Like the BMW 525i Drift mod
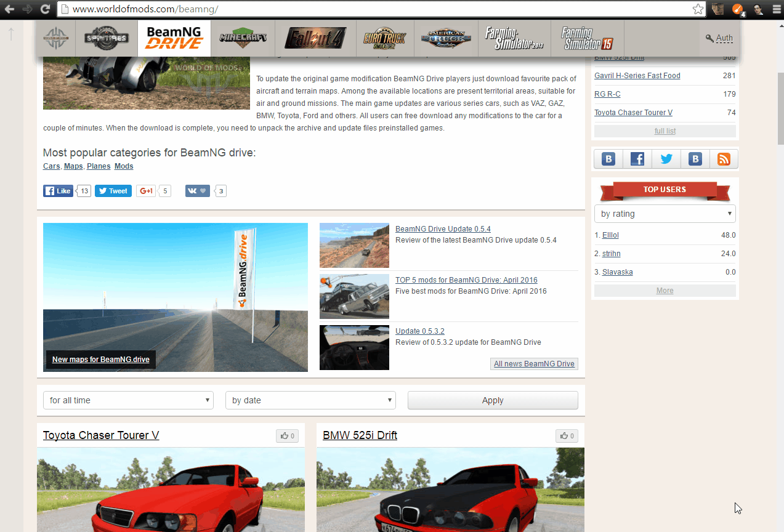784x532 pixels. pyautogui.click(x=567, y=436)
